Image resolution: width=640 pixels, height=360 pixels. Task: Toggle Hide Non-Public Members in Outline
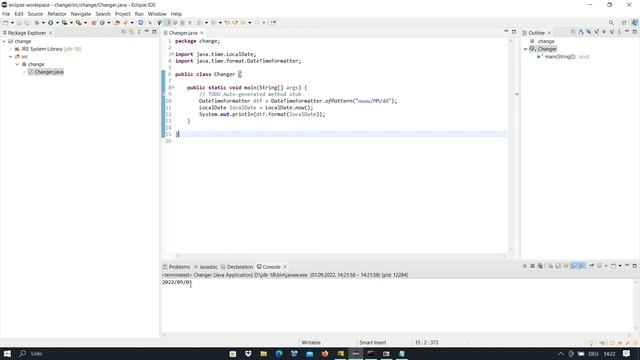[x=604, y=32]
